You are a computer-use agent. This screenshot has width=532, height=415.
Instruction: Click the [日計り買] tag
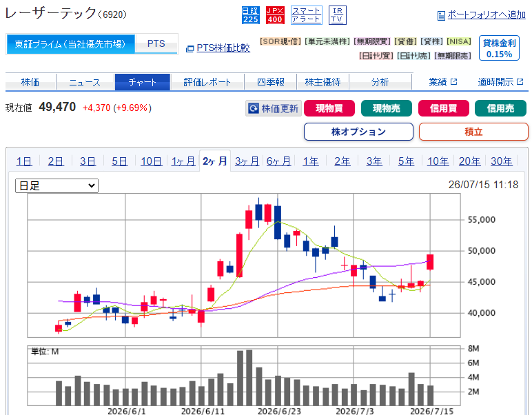[376, 56]
